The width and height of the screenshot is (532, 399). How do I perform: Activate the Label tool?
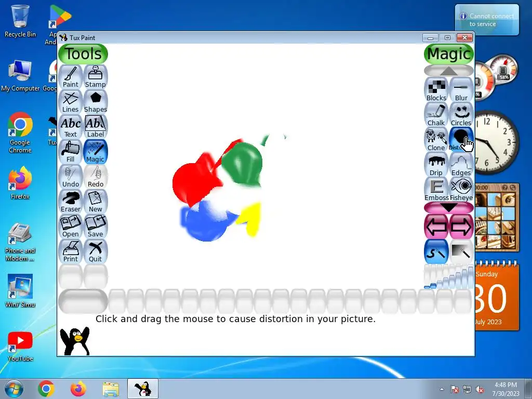(96, 127)
